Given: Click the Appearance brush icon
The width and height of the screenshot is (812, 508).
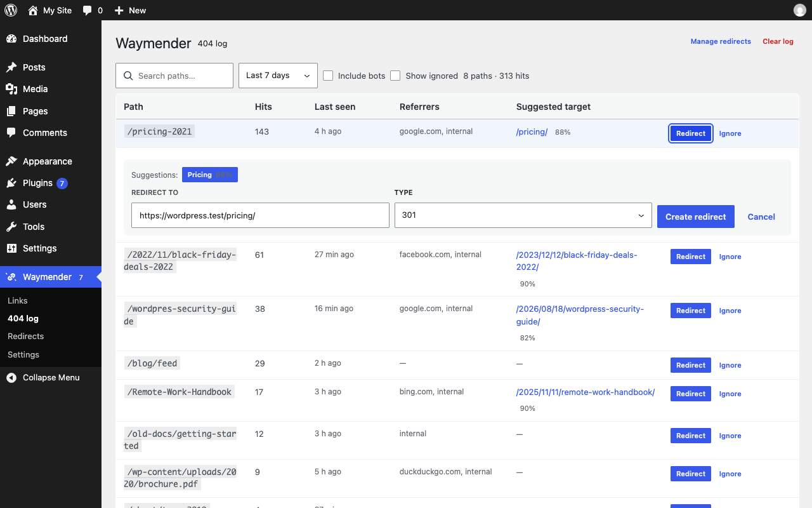Looking at the screenshot, I should tap(11, 161).
